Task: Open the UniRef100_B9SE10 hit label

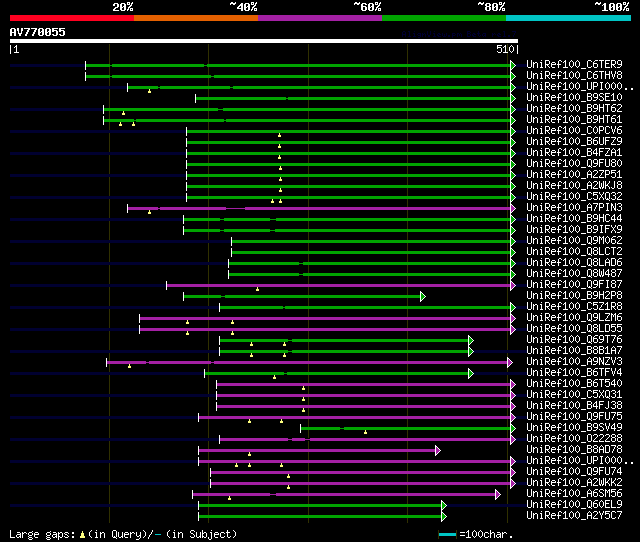Action: tap(574, 98)
